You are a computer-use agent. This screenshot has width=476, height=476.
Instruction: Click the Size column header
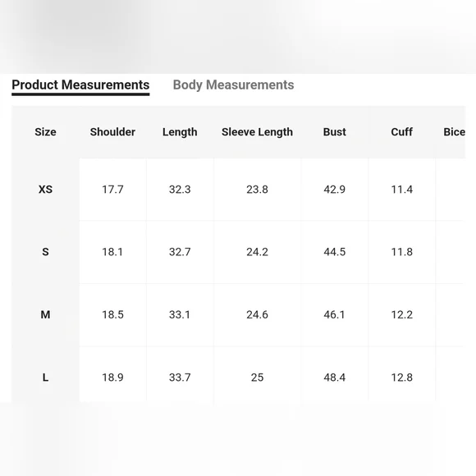[x=45, y=132]
